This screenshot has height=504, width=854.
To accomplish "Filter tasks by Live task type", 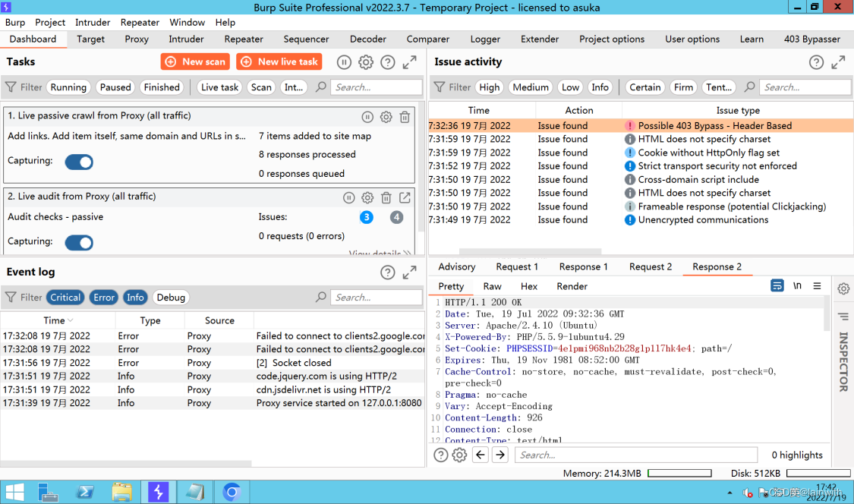I will [219, 87].
